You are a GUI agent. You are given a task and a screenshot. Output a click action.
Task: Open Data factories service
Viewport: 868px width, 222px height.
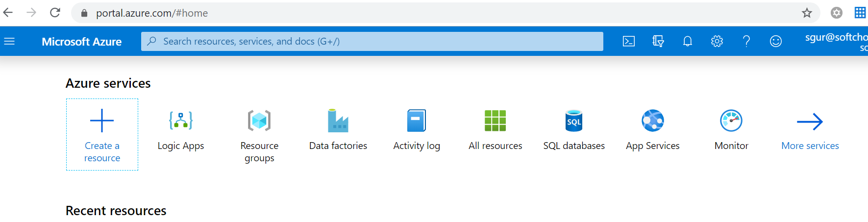tap(338, 121)
